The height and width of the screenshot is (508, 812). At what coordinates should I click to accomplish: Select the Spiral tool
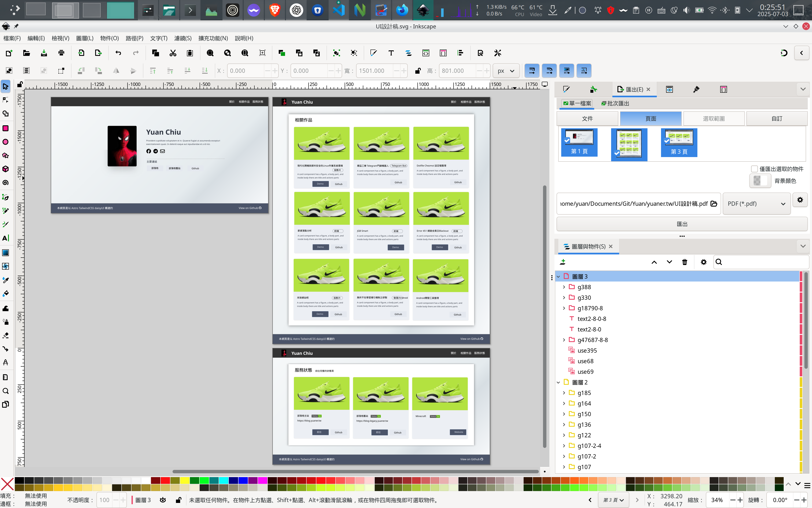(x=6, y=183)
